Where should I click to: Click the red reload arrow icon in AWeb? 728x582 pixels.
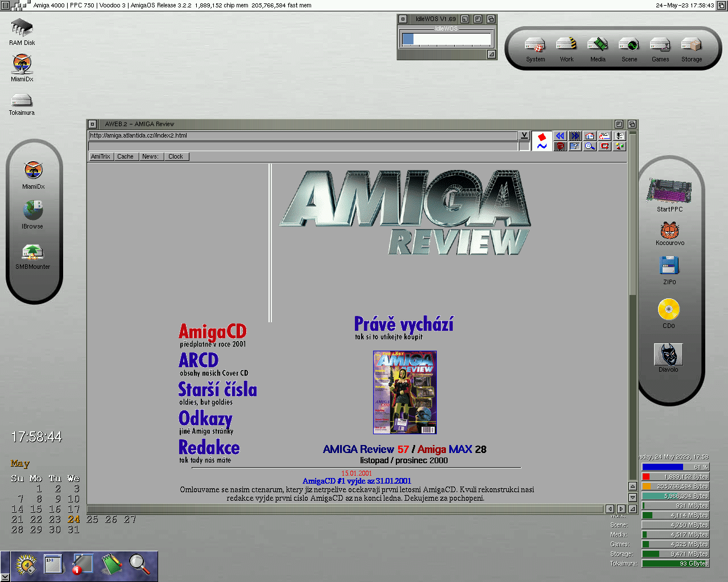point(605,147)
